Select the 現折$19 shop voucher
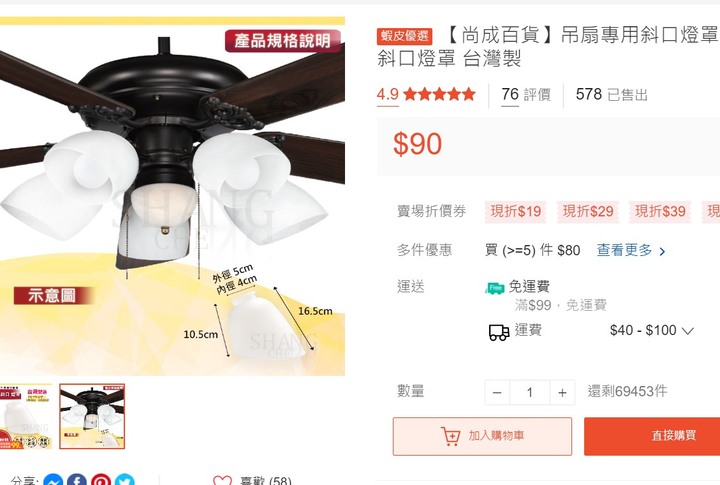Image resolution: width=720 pixels, height=485 pixels. [515, 212]
